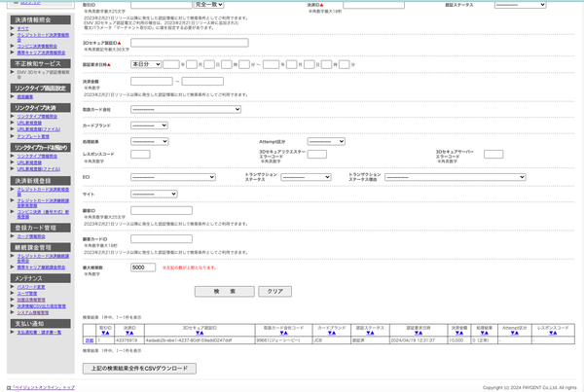Focus the 取引ID input field

(162, 5)
